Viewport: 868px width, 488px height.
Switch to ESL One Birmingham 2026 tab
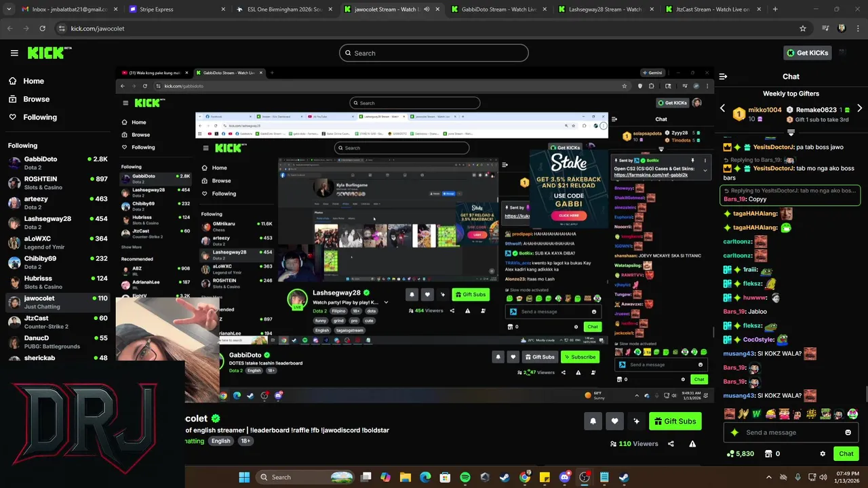(284, 9)
